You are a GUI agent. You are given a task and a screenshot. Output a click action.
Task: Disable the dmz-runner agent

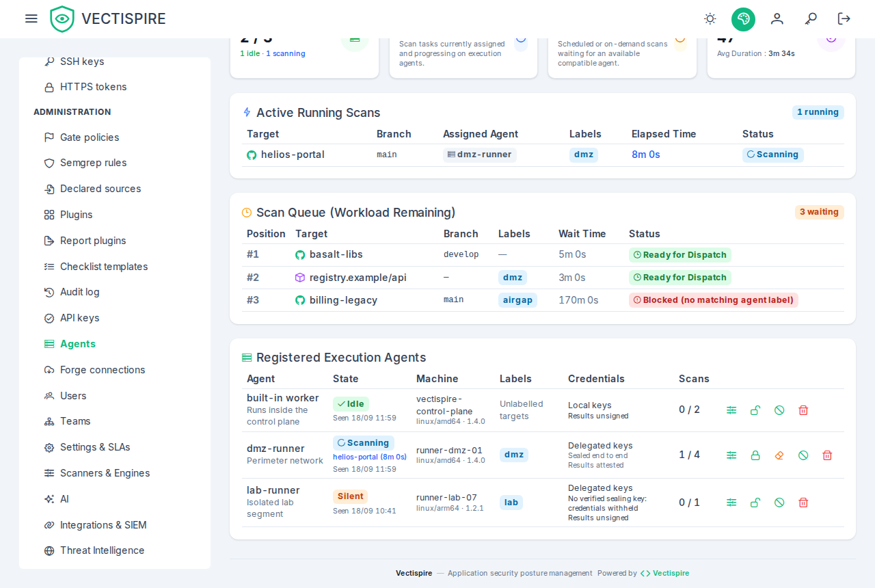point(803,455)
